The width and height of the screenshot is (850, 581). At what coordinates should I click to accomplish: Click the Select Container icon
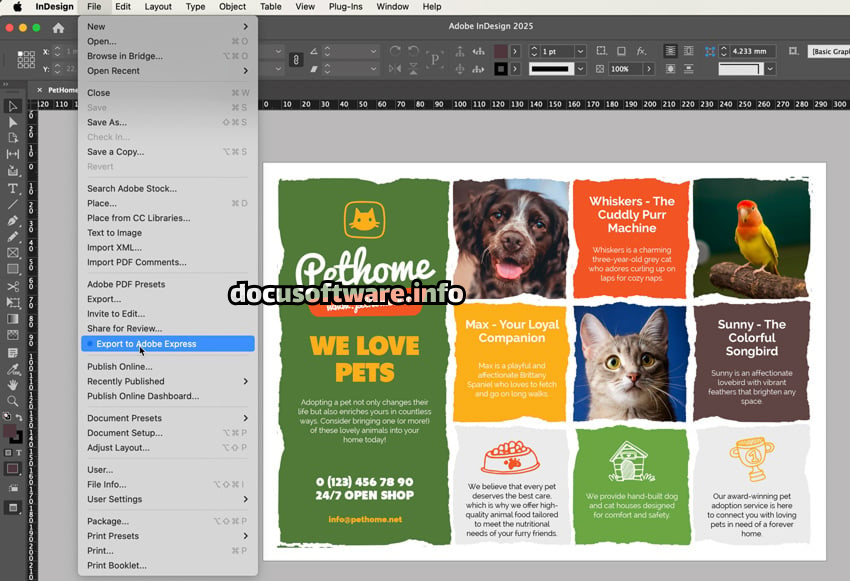tap(460, 51)
